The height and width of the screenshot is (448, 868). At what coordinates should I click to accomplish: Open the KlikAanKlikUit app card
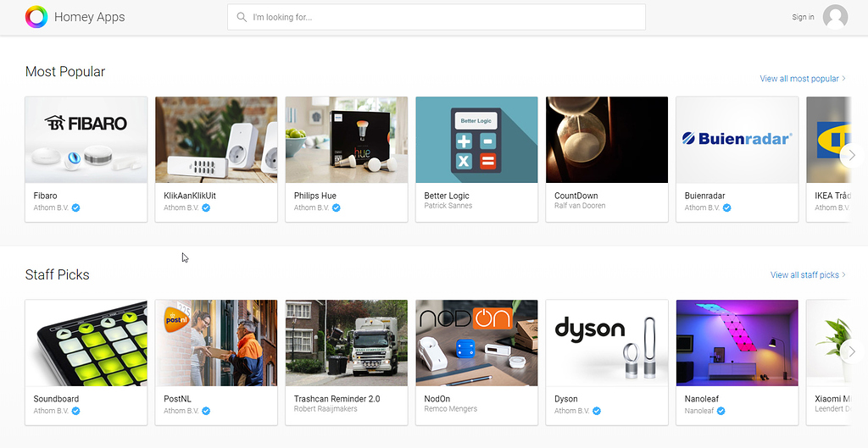click(x=216, y=158)
